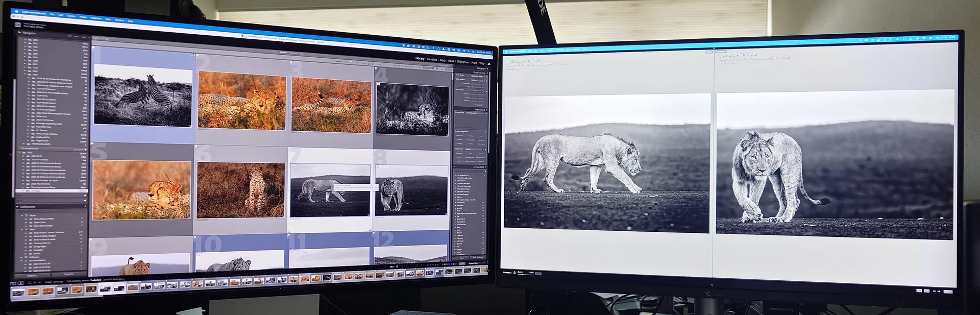Open the Apple menu on left monitor
Screen dimensions: 980x315
[x=16, y=10]
